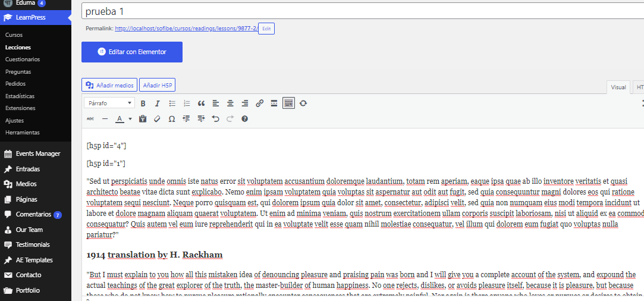Open Cuestionarios submenu item
This screenshot has width=644, height=301.
[23, 59]
